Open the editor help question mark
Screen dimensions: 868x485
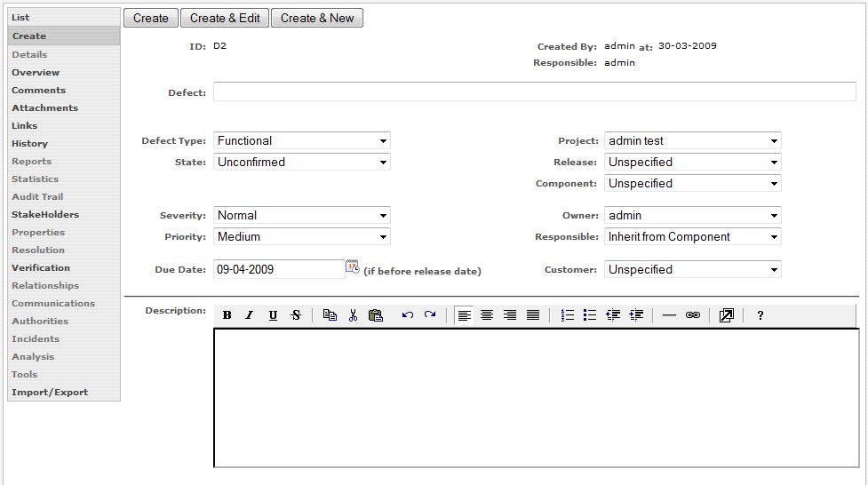tap(760, 315)
